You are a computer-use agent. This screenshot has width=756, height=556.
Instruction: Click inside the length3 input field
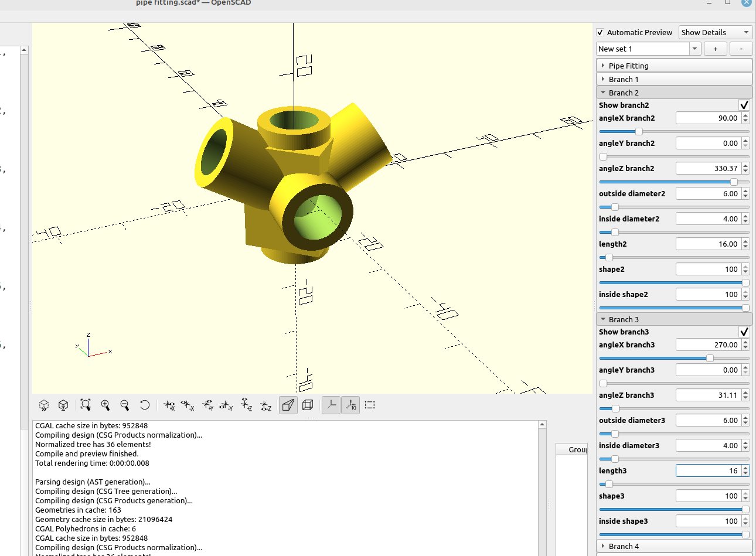click(709, 470)
